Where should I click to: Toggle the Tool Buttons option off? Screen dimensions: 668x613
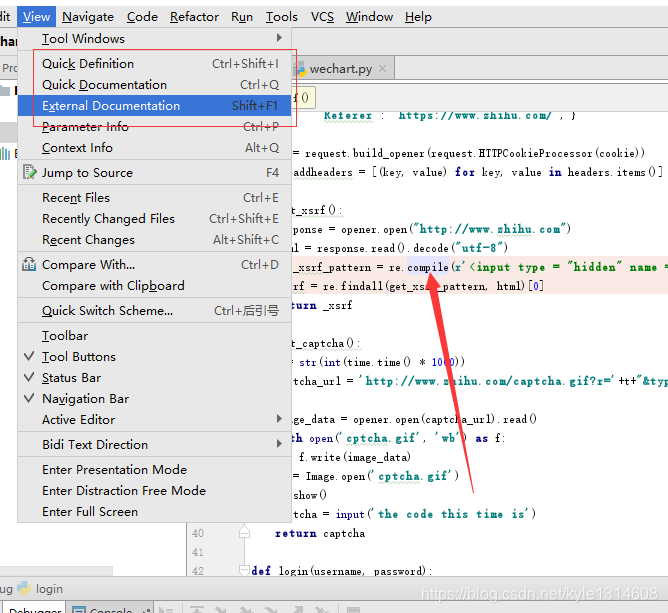tap(155, 357)
